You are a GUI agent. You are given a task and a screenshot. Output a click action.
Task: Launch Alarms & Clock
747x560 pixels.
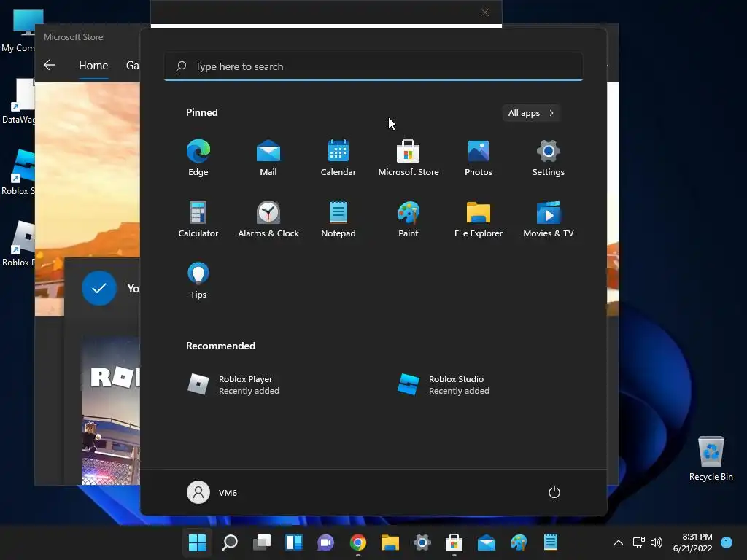pos(268,219)
